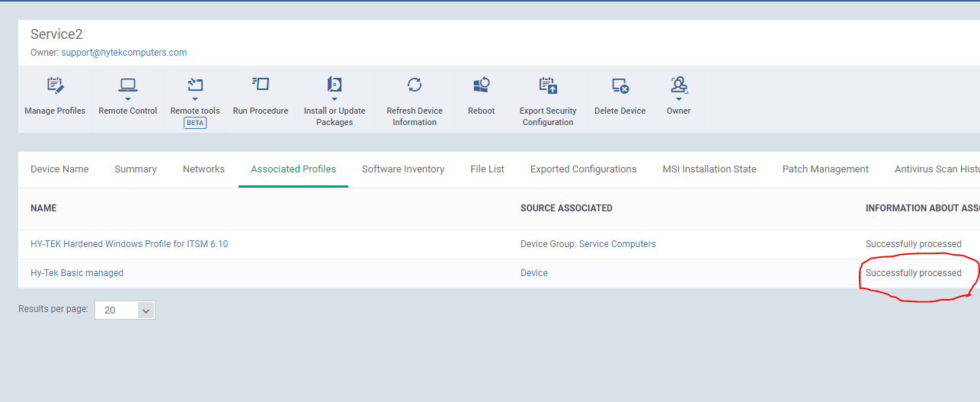Click Export Security Configuration icon
Screen dimensions: 980x402
click(548, 85)
